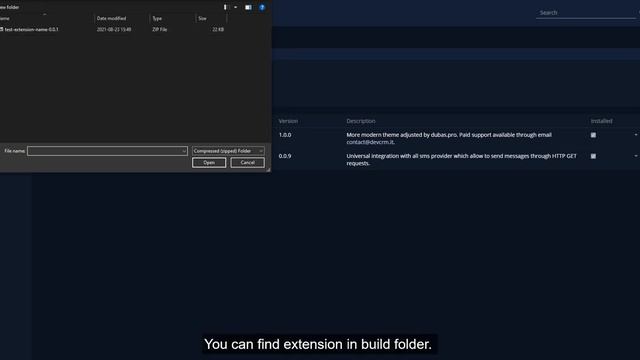The image size is (640, 360).
Task: Sort by Size column header
Action: click(x=202, y=18)
